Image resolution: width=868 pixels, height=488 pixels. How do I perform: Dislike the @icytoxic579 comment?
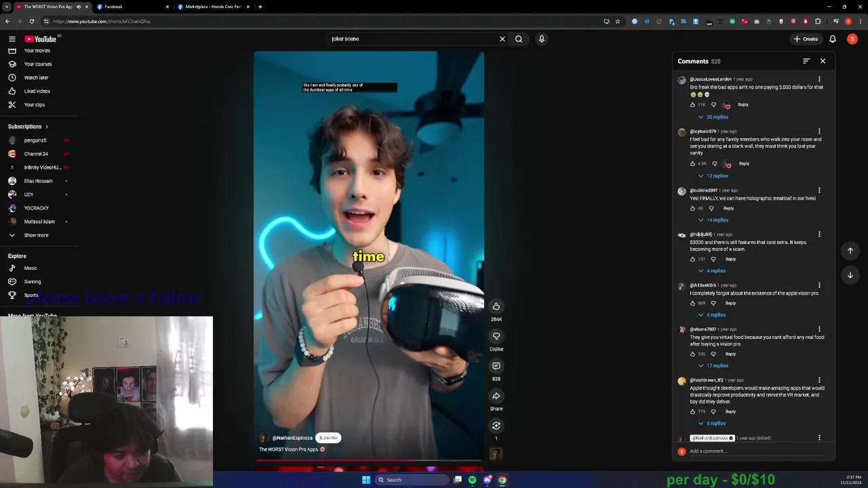(714, 163)
